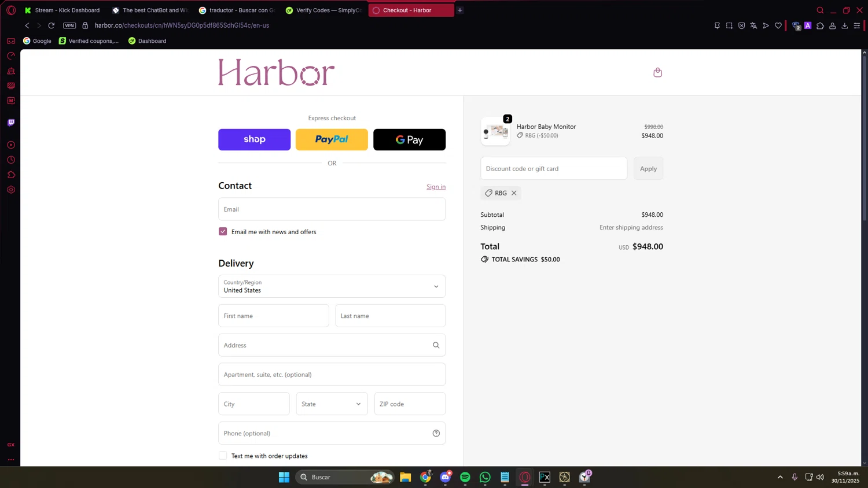
Task: Open Spotify from the taskbar
Action: pos(465,477)
